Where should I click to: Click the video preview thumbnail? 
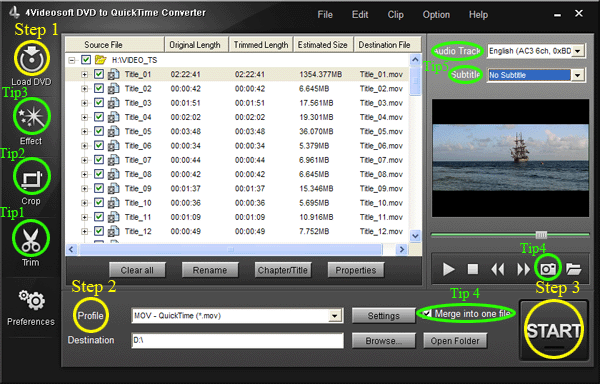(510, 158)
